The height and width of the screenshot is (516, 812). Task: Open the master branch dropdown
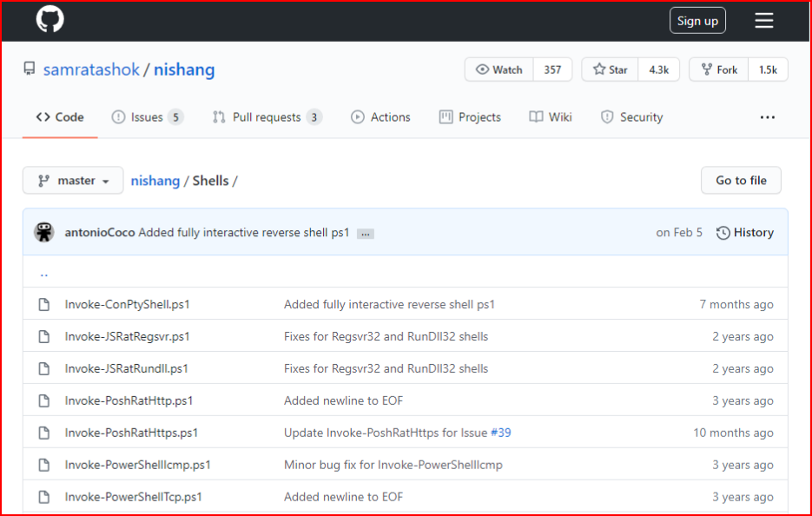[x=73, y=181]
